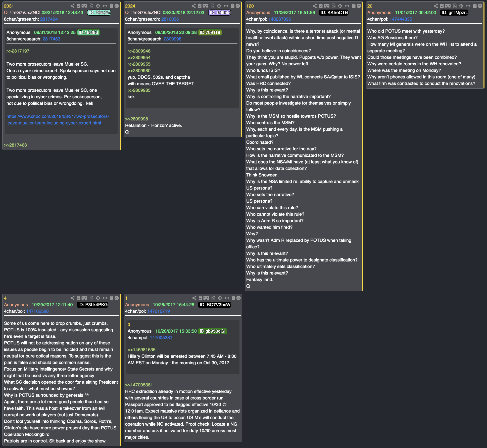Click the clipboard-check icon on post 120
Viewport: 487px width, 448px height.
[321, 6]
